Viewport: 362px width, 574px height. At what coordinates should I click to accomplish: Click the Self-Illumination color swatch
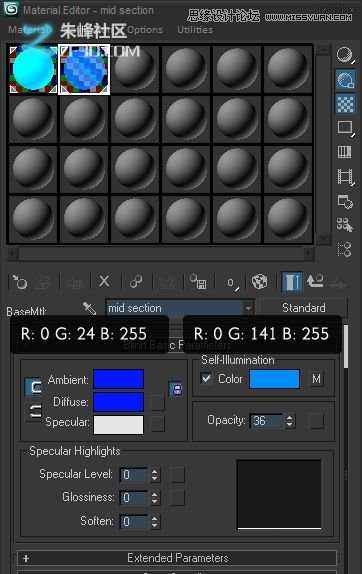275,379
